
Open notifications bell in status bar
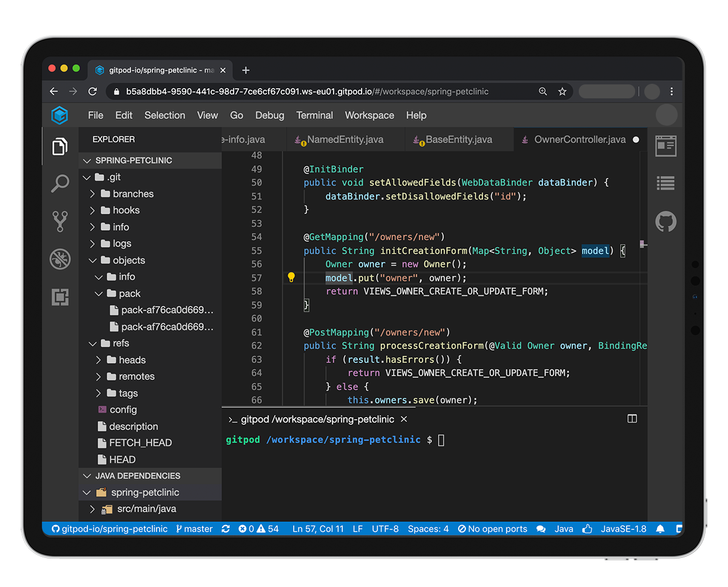point(660,529)
